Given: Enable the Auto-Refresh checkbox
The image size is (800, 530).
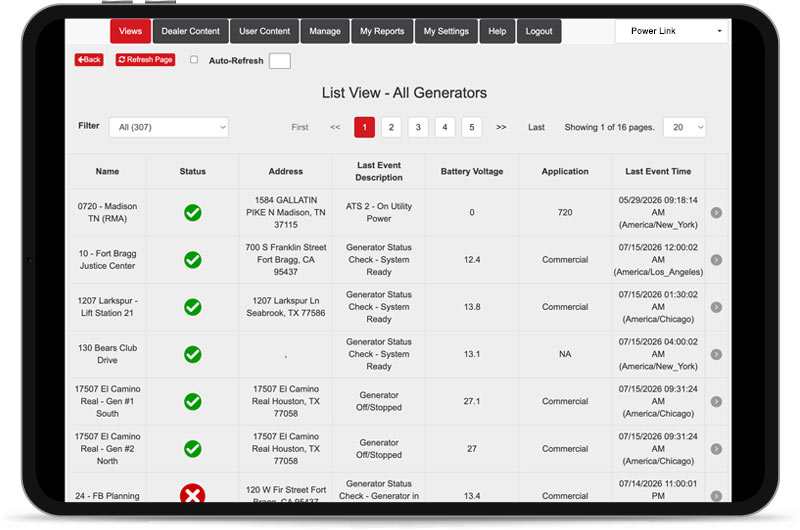Looking at the screenshot, I should pyautogui.click(x=194, y=60).
